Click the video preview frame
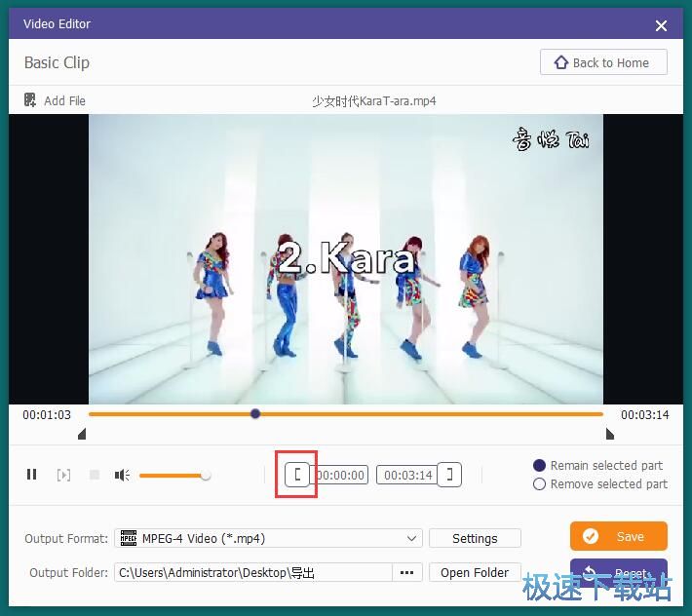 point(346,259)
